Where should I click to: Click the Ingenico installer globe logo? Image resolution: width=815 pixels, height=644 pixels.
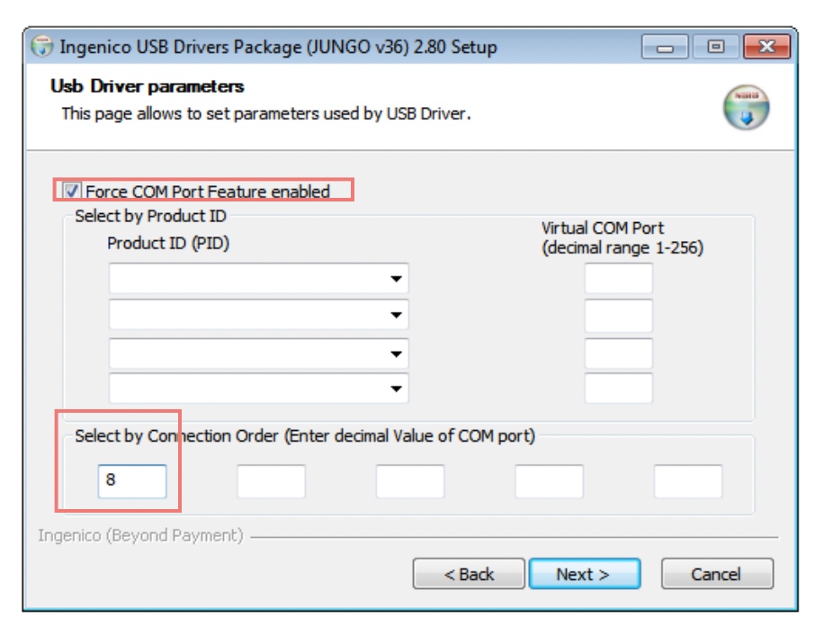click(746, 107)
